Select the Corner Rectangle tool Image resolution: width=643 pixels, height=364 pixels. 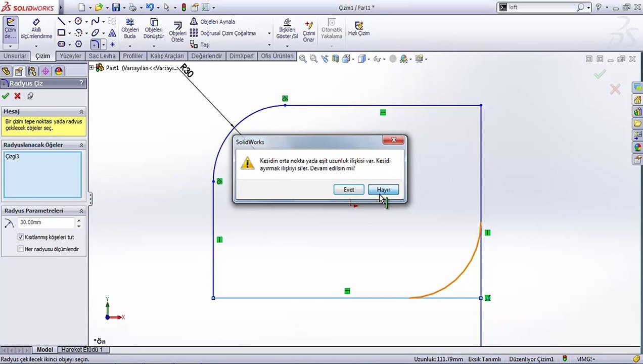click(x=61, y=33)
